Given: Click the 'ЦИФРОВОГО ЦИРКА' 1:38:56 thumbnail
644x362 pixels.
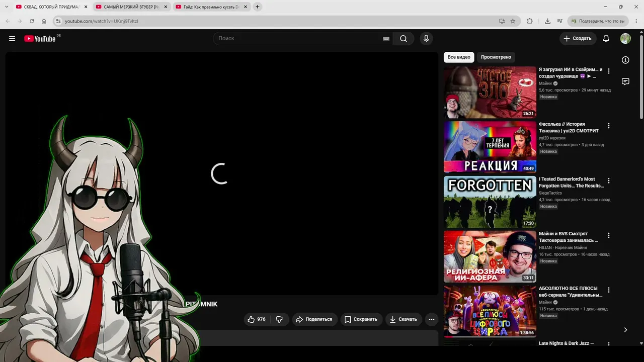Looking at the screenshot, I should coord(490,312).
